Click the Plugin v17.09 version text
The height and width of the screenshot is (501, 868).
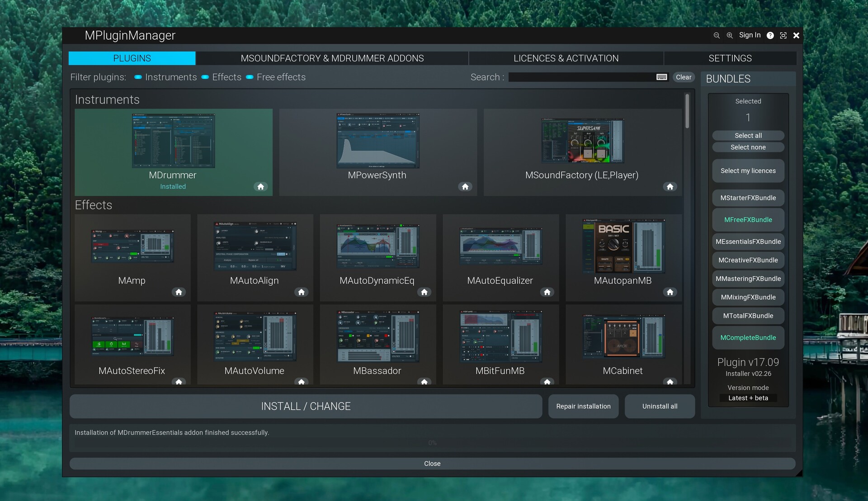(748, 362)
